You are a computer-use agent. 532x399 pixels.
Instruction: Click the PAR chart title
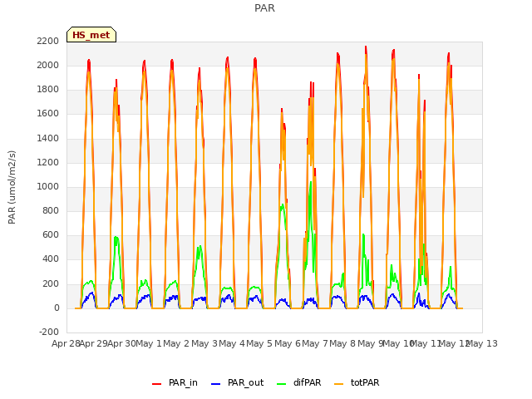click(x=264, y=8)
